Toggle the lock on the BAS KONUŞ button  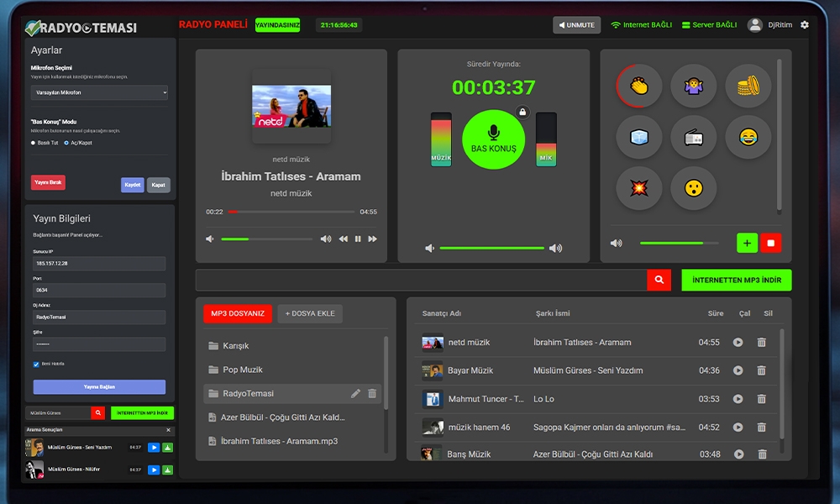522,112
